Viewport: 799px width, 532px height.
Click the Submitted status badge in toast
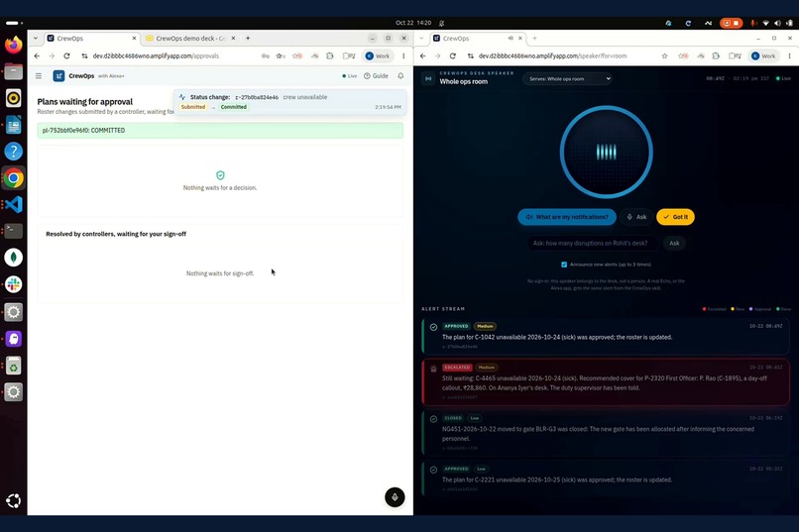193,107
